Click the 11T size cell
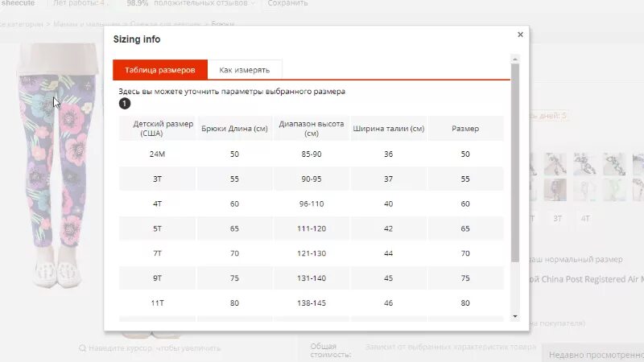 click(157, 303)
